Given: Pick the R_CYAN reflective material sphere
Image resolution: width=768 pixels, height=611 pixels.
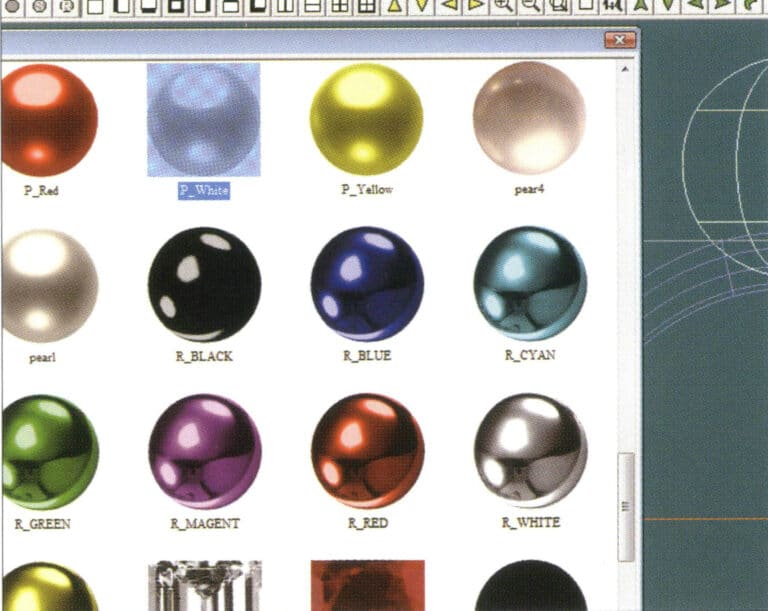Looking at the screenshot, I should pos(530,283).
